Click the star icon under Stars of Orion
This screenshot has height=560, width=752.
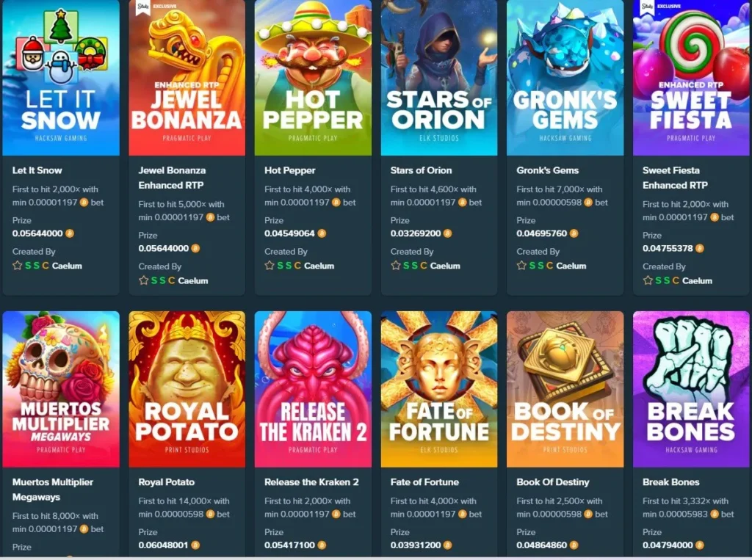click(396, 266)
